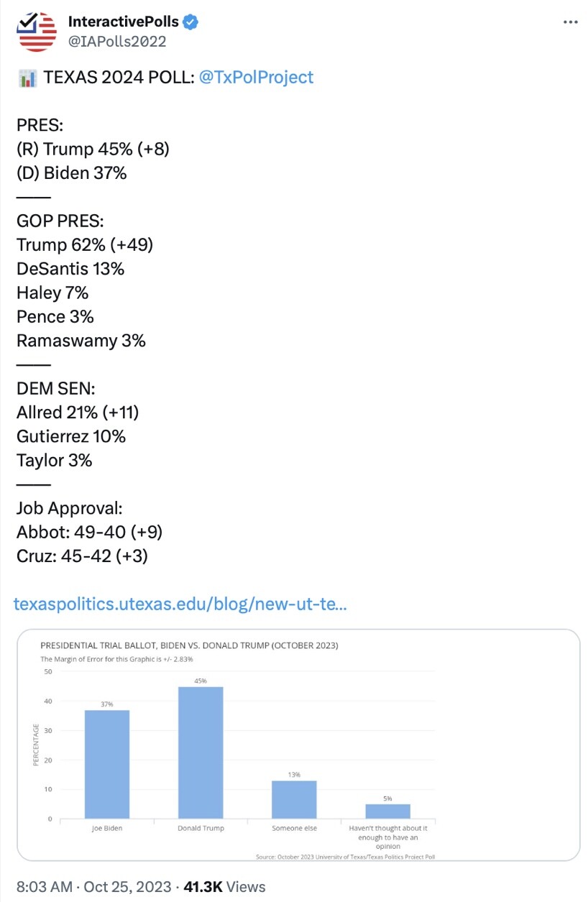The height and width of the screenshot is (902, 588).
Task: Click the PERCENTAGE y-axis label
Action: click(x=36, y=745)
